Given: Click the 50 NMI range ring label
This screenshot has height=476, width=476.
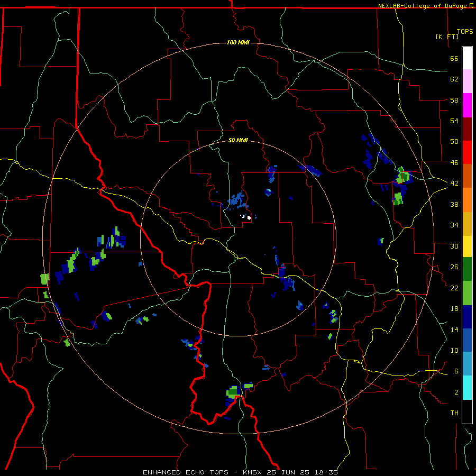Looking at the screenshot, I should 238,140.
